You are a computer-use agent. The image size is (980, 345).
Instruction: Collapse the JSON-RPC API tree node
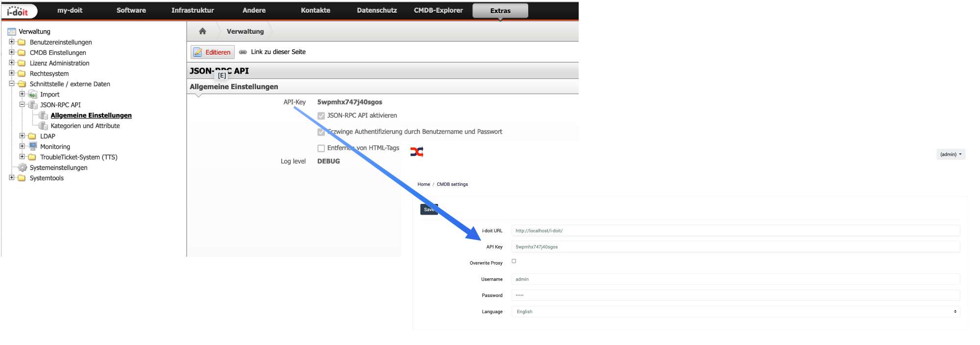pyautogui.click(x=22, y=104)
